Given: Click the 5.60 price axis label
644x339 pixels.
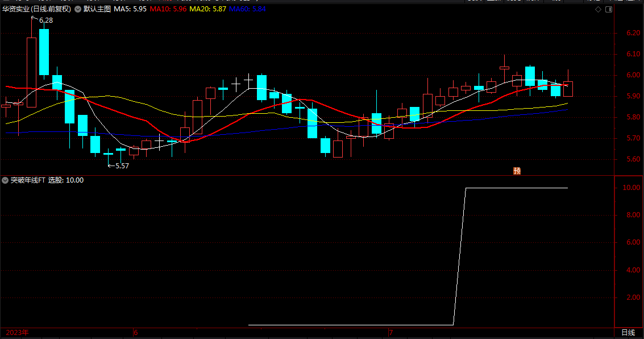Looking at the screenshot, I should 633,159.
